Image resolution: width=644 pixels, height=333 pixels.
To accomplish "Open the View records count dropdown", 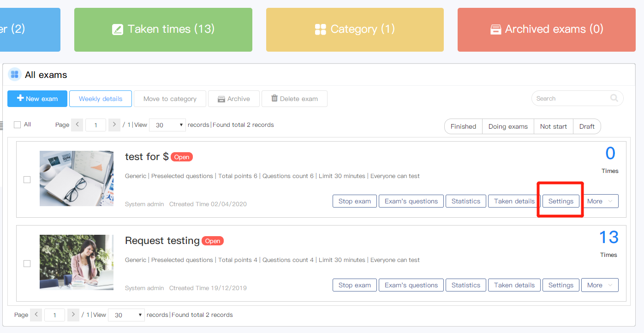I will 167,125.
